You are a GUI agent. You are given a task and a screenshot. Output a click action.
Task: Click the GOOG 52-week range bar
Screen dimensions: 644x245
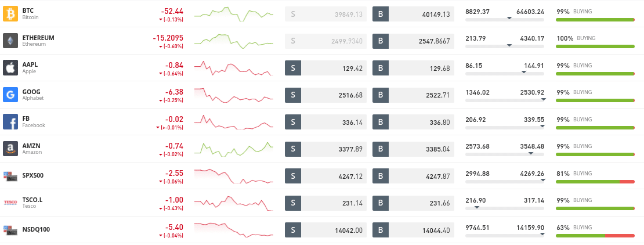click(x=505, y=100)
